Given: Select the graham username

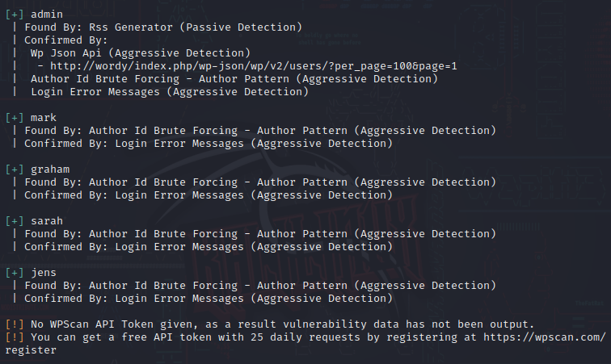Looking at the screenshot, I should [50, 169].
